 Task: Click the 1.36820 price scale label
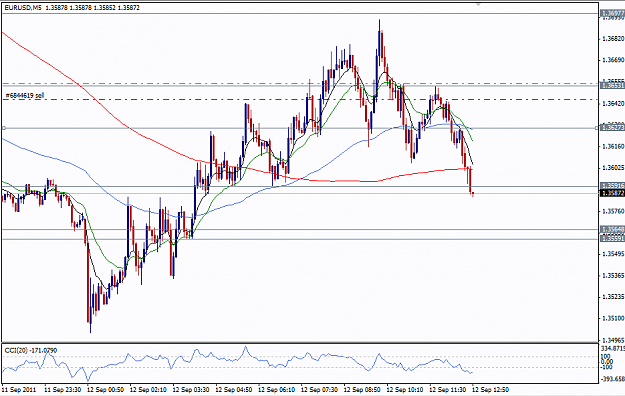(x=613, y=39)
